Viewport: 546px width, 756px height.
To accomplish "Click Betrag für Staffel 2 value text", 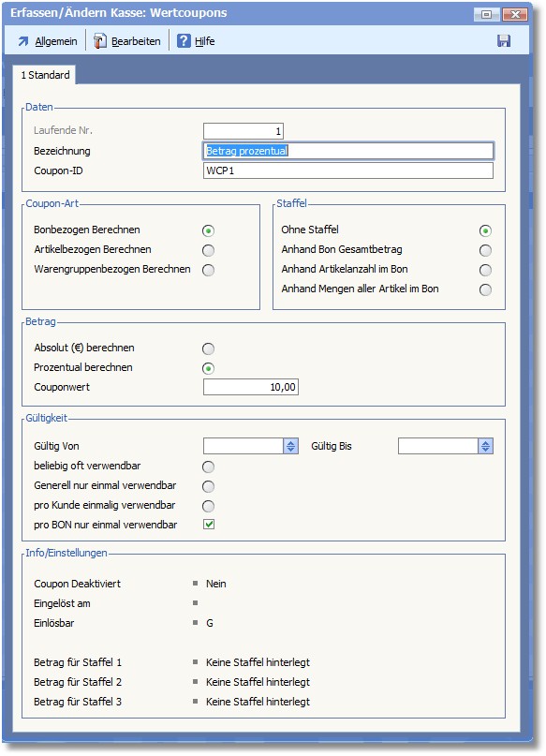I will tap(258, 682).
